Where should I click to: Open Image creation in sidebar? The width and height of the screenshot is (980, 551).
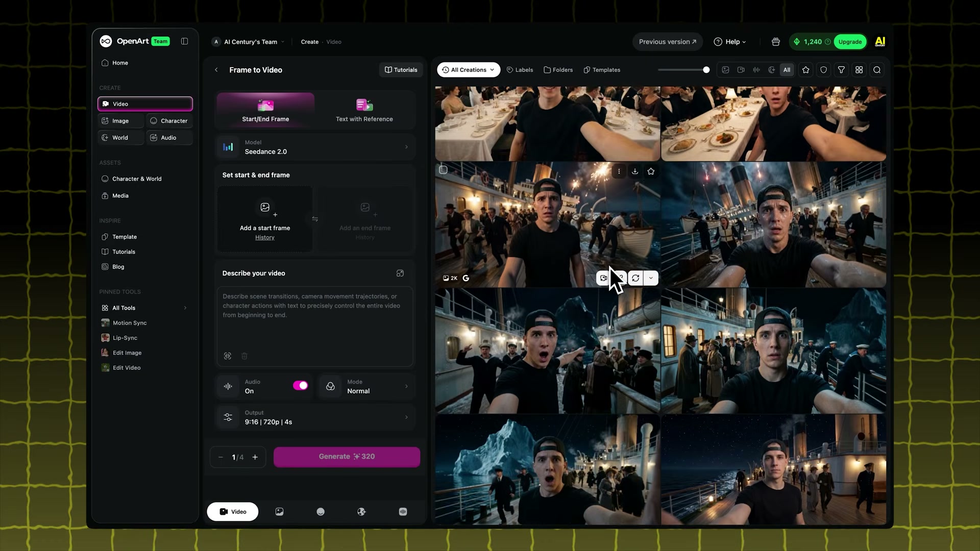pos(120,121)
